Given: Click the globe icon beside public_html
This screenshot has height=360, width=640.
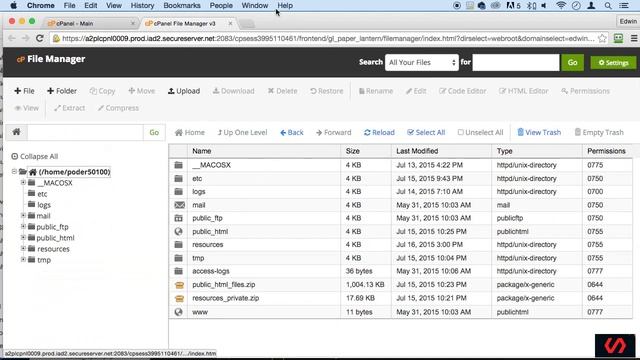Looking at the screenshot, I should point(178,231).
